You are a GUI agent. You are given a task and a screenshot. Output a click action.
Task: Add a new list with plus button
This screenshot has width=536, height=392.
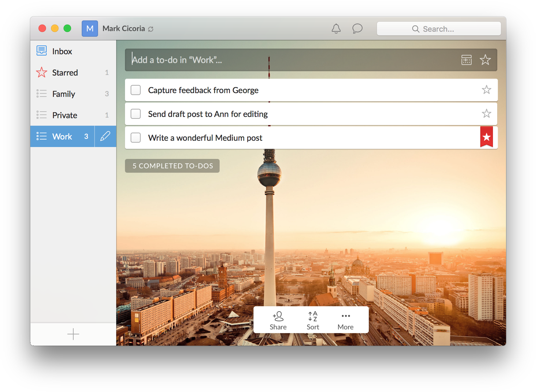(x=73, y=334)
